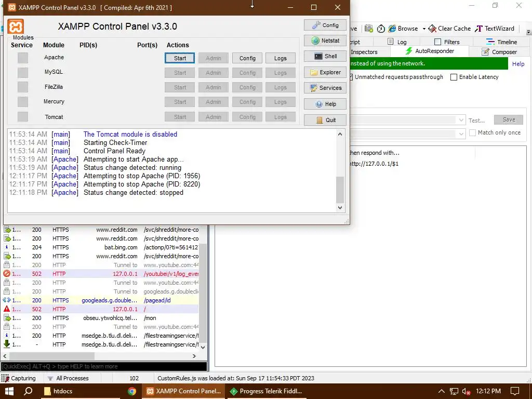Select the bat.bing.com 204 session
532x399 pixels.
coord(100,247)
